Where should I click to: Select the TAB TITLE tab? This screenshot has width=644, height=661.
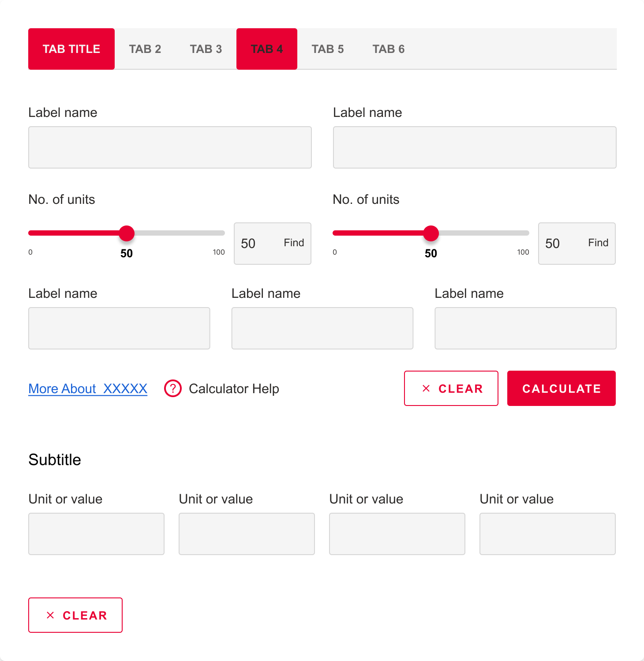point(71,49)
